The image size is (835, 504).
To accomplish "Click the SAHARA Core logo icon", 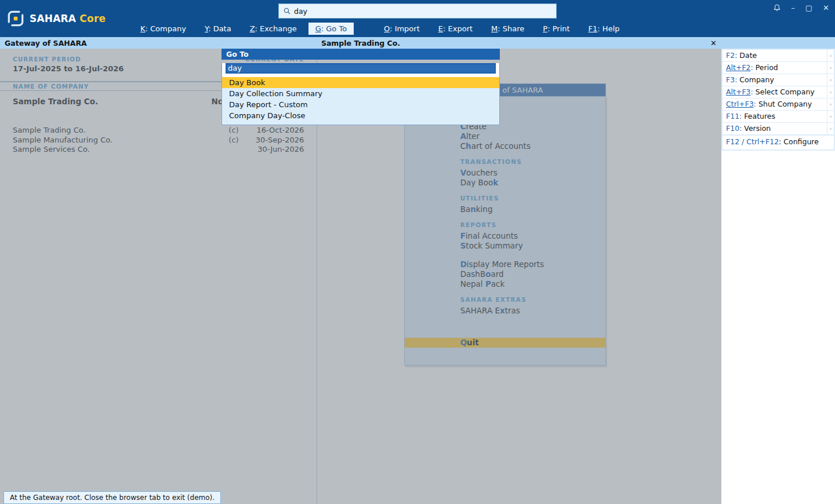I will point(16,19).
